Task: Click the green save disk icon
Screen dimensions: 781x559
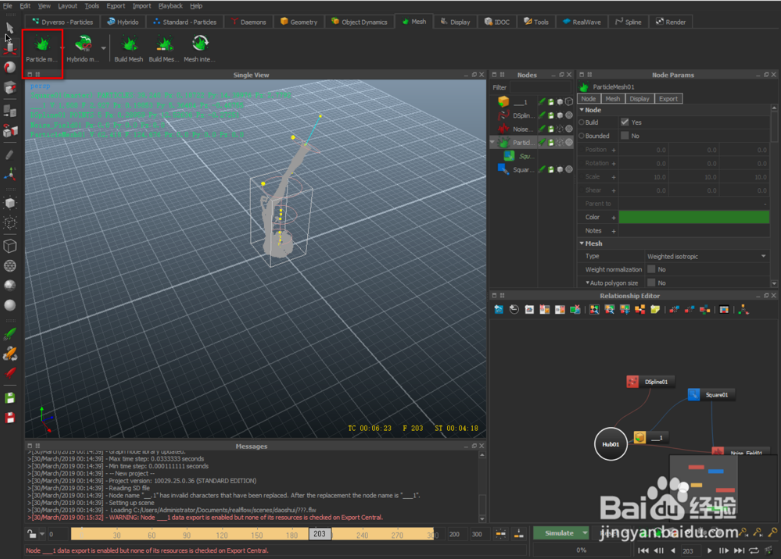Action: (x=9, y=398)
